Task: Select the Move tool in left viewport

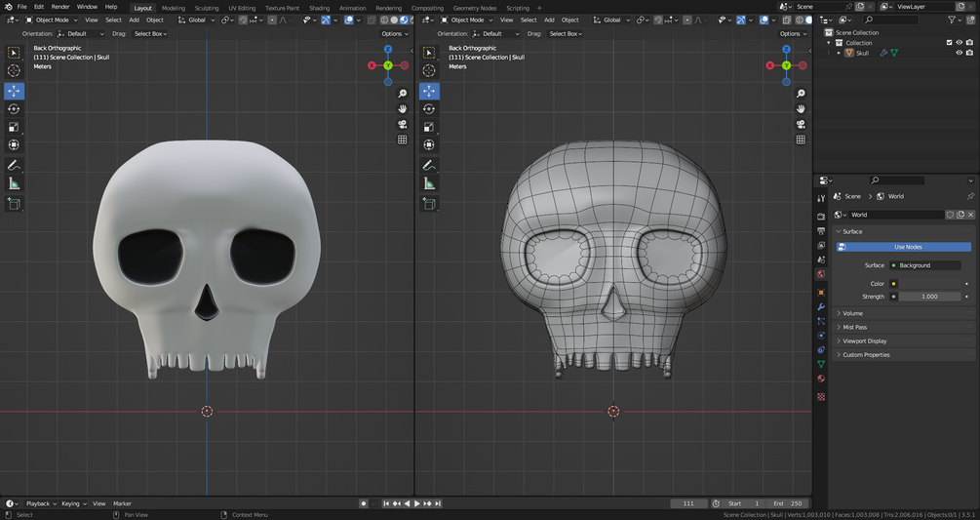Action: [14, 90]
